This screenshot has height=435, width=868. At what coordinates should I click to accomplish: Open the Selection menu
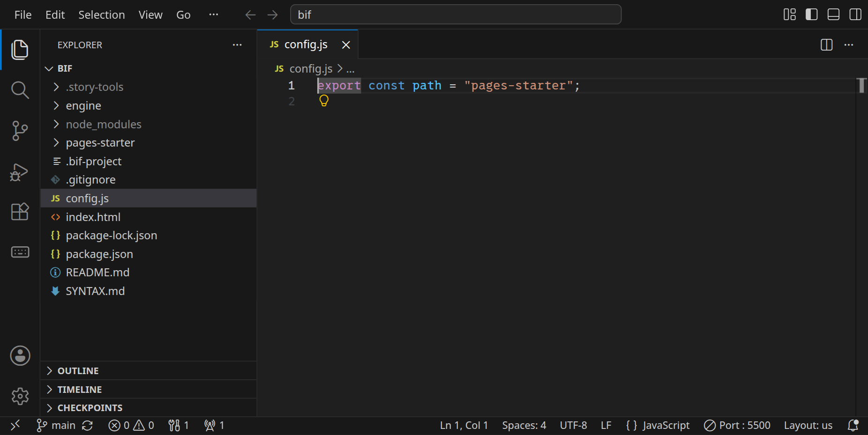click(102, 15)
